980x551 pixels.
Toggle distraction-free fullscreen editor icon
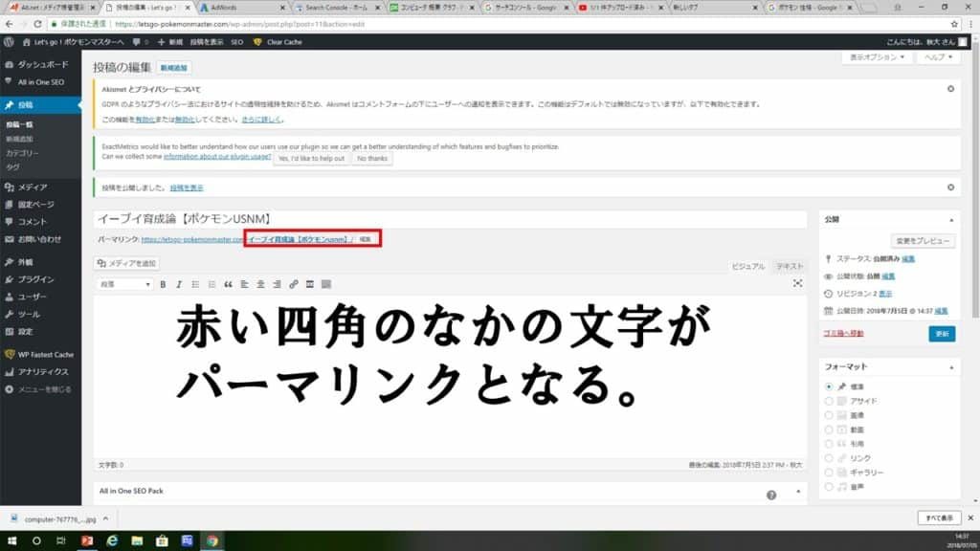pos(798,284)
